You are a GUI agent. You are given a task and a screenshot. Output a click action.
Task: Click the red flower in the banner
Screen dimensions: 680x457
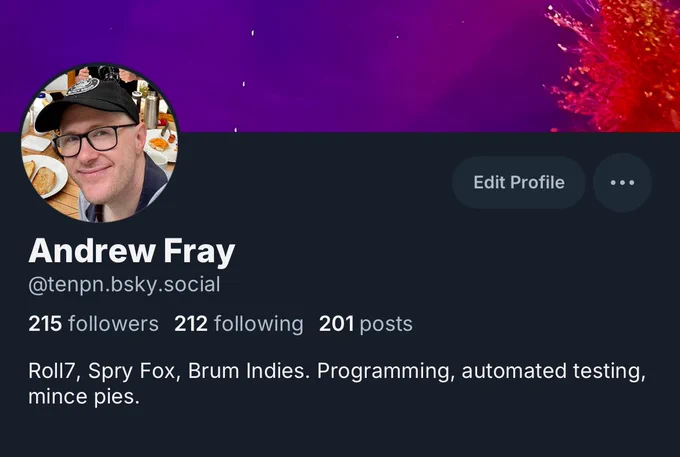pyautogui.click(x=618, y=65)
